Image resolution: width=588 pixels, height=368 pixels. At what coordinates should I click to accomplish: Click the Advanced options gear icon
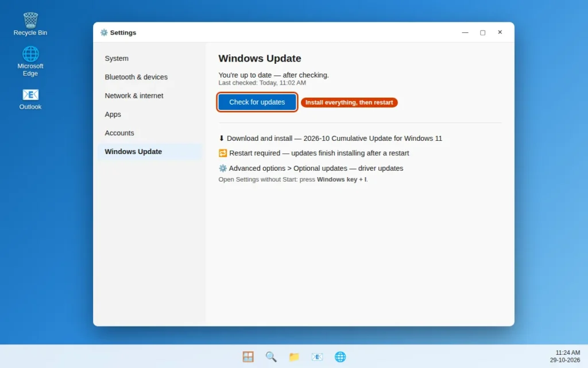coord(223,168)
